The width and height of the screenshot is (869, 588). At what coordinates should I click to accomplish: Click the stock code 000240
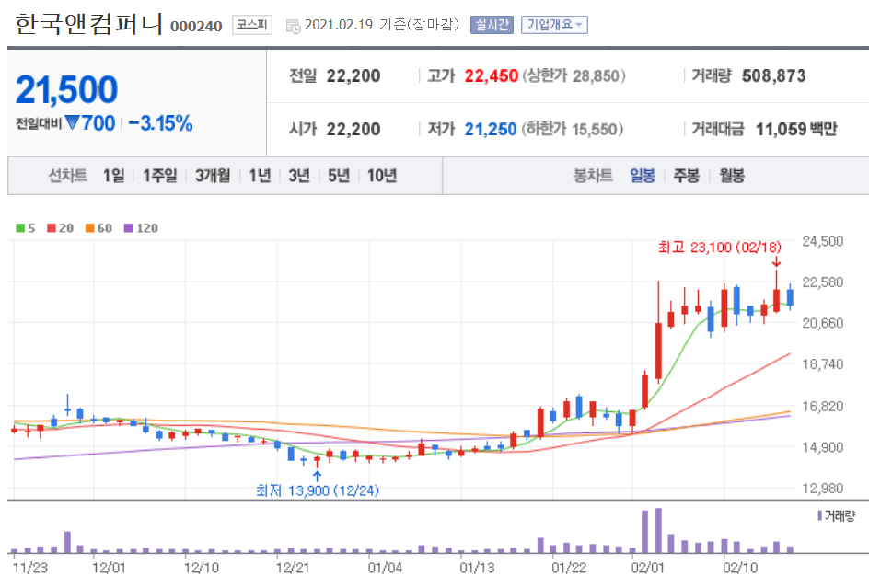click(196, 26)
